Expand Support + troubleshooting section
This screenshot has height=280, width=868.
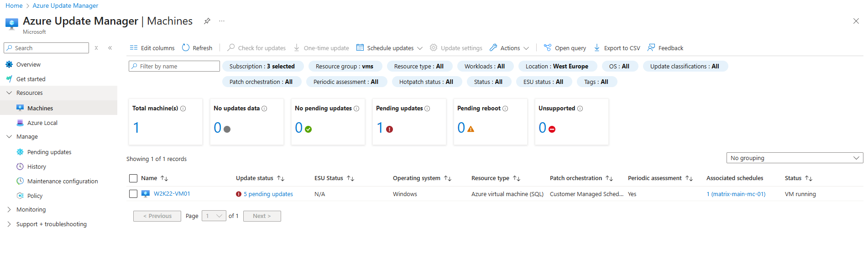[9, 224]
